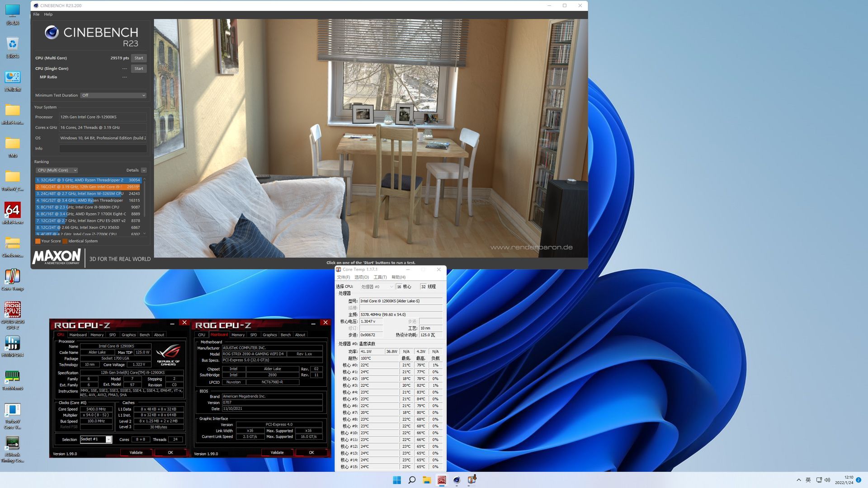Click the Identical System legend swatch
Image resolution: width=868 pixels, height=488 pixels.
point(65,241)
